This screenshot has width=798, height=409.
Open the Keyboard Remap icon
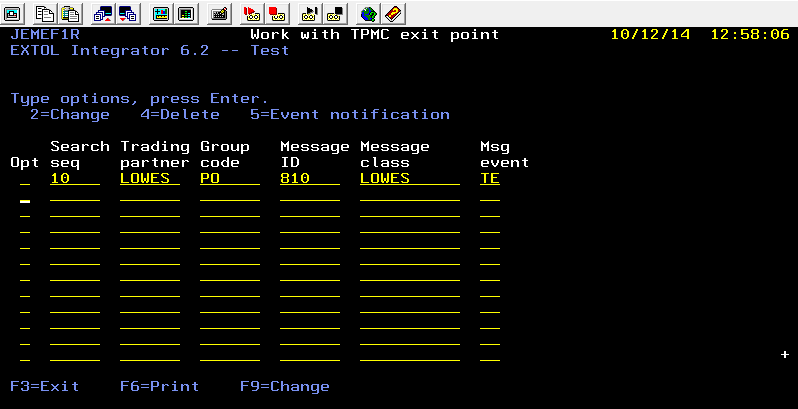[219, 14]
